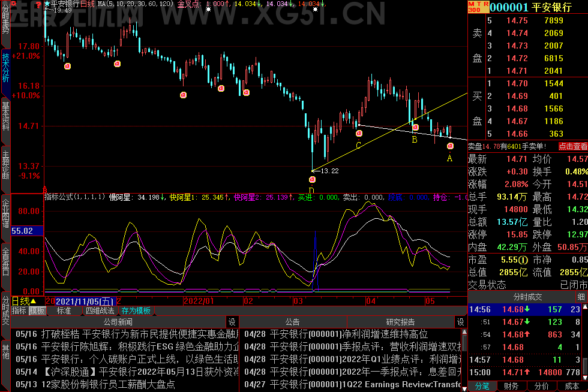The image size is (588, 392).
Task: Click the stock code 000001 平安银行 title
Action: point(530,7)
